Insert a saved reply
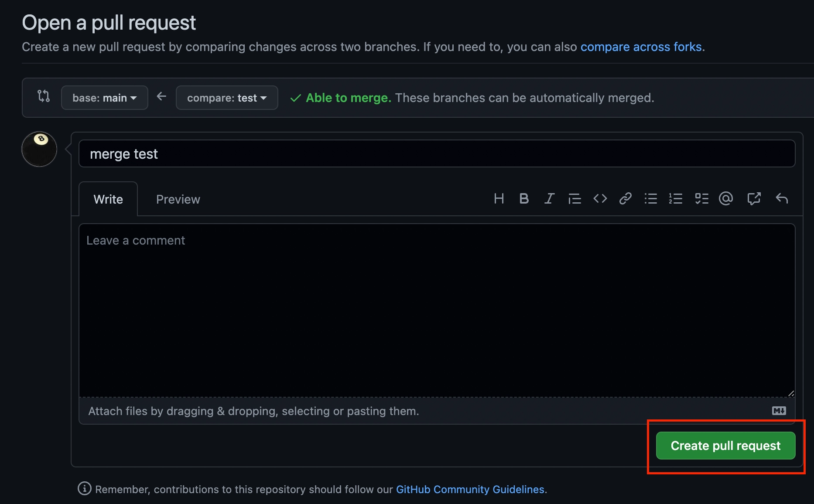 (x=782, y=199)
